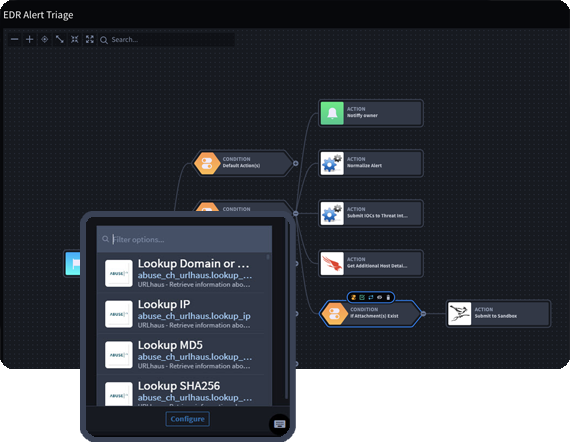Select Lookup IP option
Image resolution: width=570 pixels, height=442 pixels.
coord(184,314)
